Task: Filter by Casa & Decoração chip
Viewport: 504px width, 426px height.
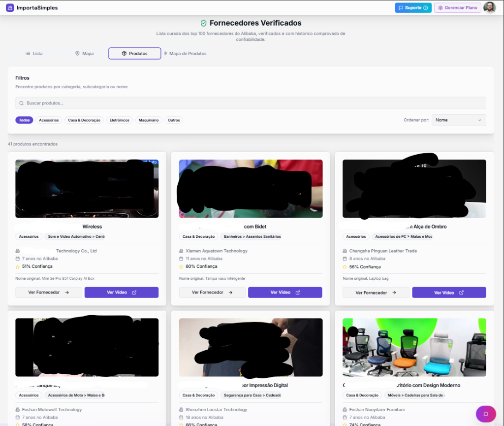Action: (84, 120)
